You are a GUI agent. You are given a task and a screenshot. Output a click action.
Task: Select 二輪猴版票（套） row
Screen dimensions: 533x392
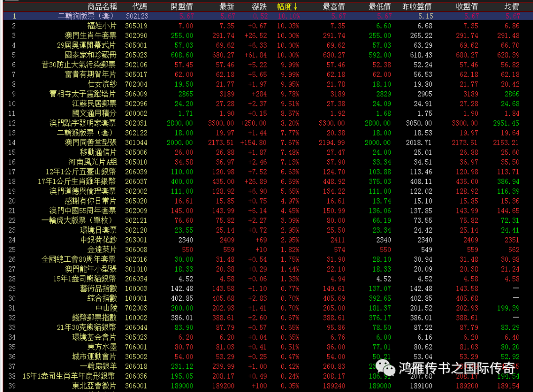pos(268,133)
